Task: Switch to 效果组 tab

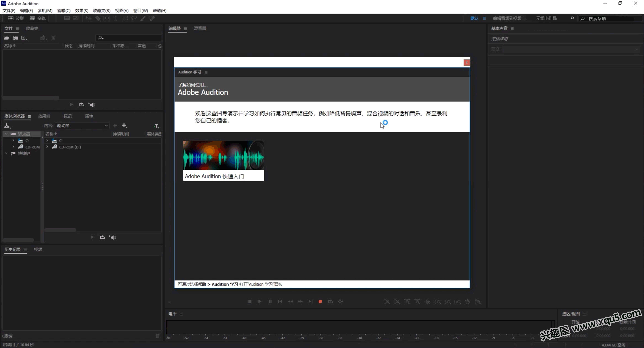Action: click(x=44, y=116)
